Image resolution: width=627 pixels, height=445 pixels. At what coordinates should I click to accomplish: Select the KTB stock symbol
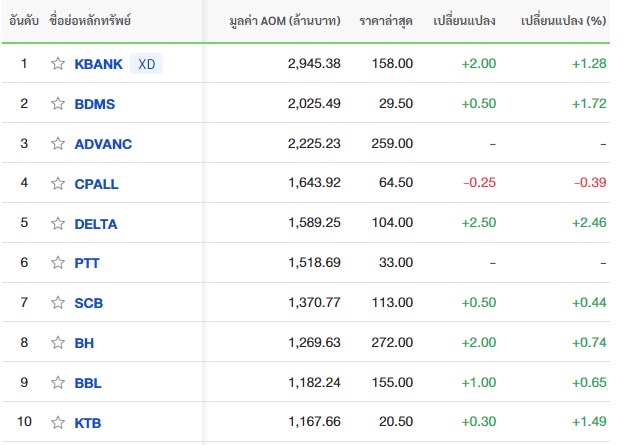[88, 423]
